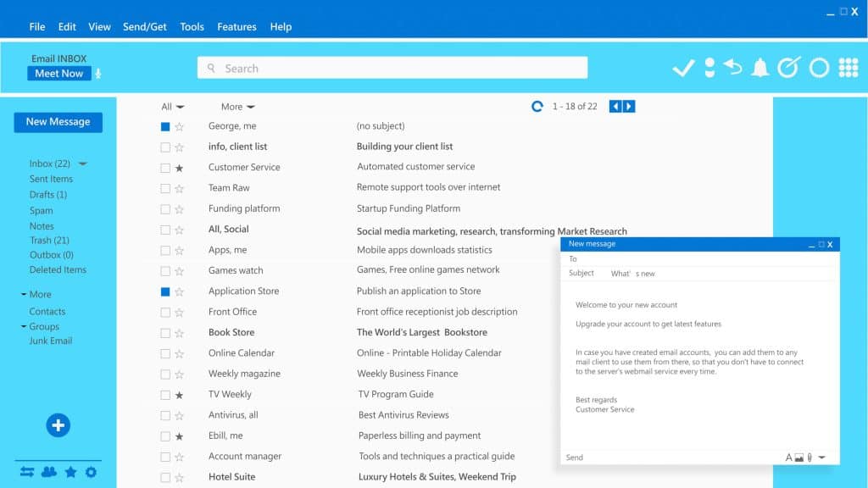The width and height of the screenshot is (868, 488).
Task: Click the New Message button
Action: pos(58,122)
